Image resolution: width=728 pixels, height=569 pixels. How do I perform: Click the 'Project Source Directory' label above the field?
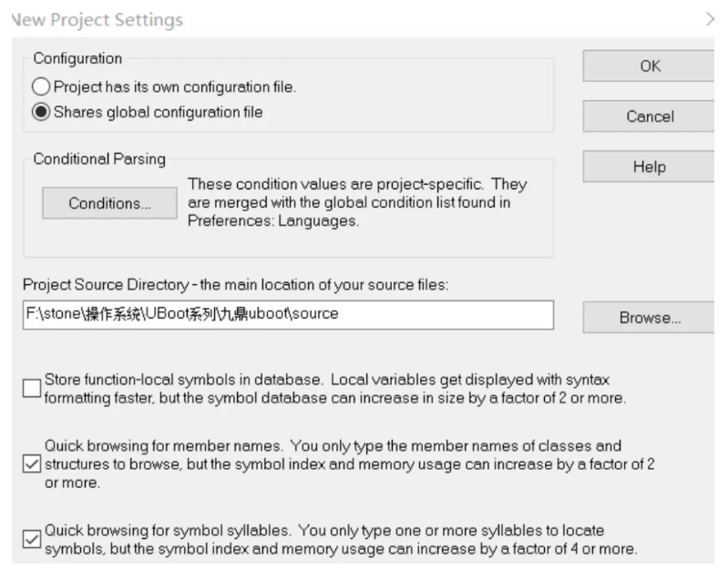[237, 285]
